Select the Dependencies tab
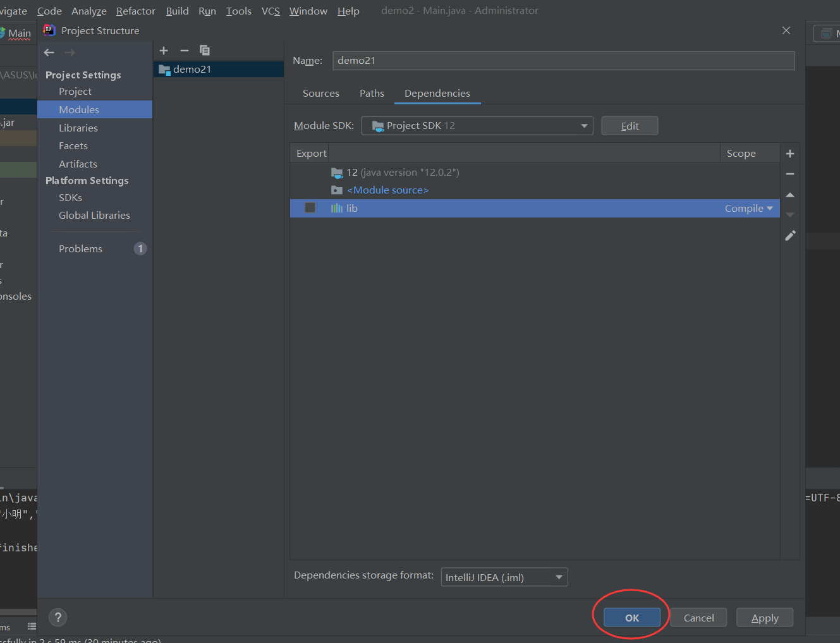This screenshot has width=840, height=643. (437, 94)
